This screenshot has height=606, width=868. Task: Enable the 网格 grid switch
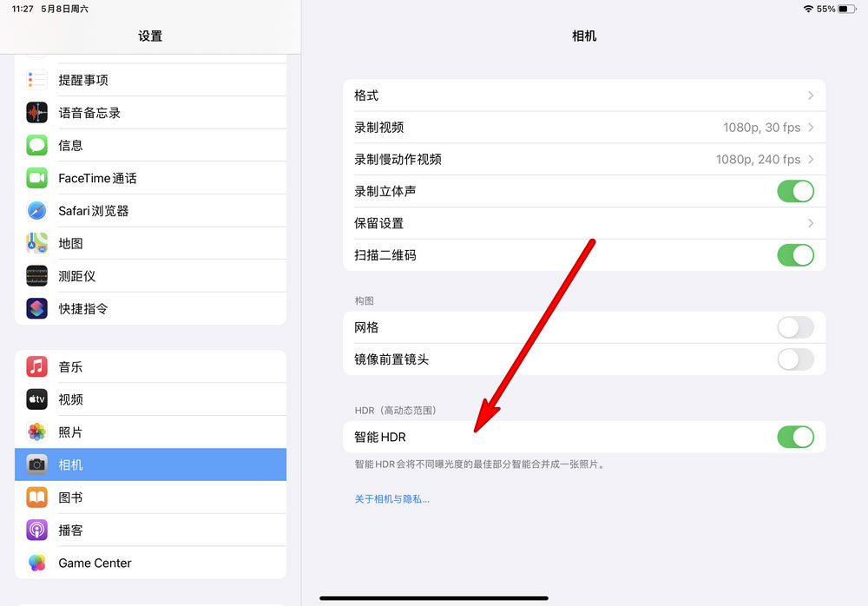click(795, 327)
